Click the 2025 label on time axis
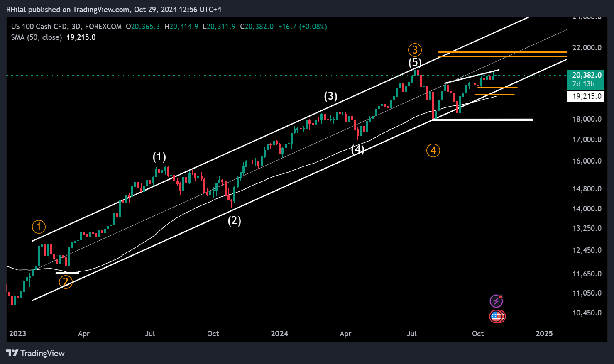614x364 pixels. click(x=544, y=334)
